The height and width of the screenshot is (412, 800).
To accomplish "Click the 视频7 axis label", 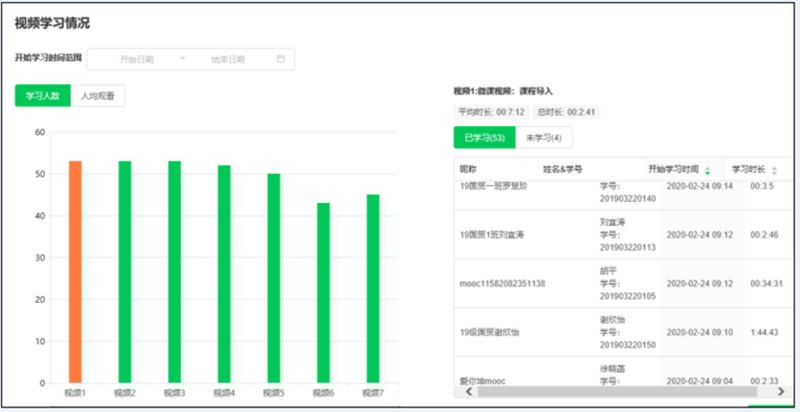I will click(x=373, y=393).
